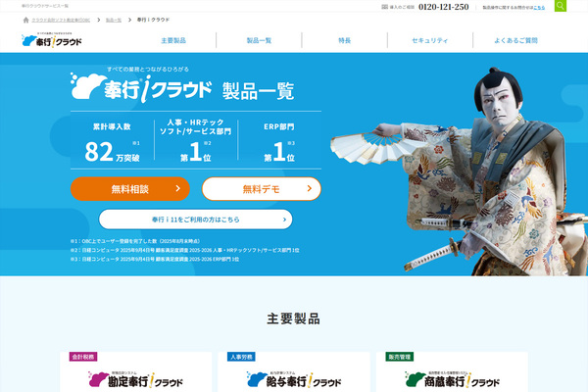
Task: Click arrow on 奉行i11 users button
Action: pyautogui.click(x=284, y=220)
